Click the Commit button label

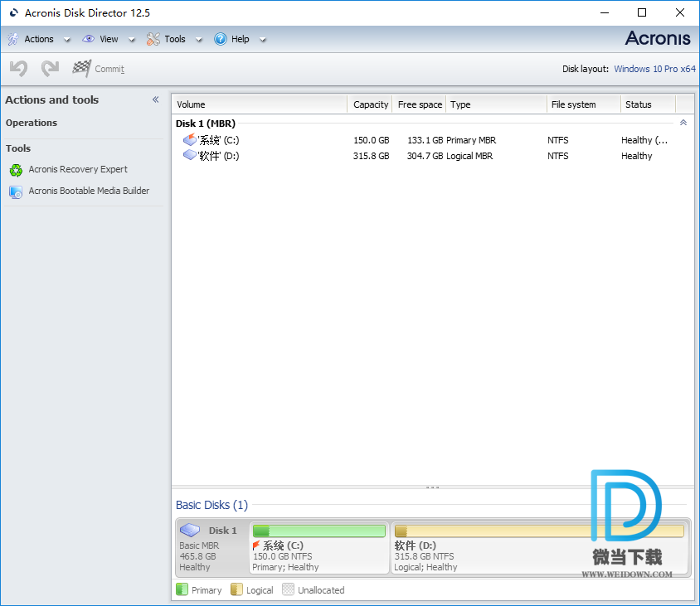[109, 69]
